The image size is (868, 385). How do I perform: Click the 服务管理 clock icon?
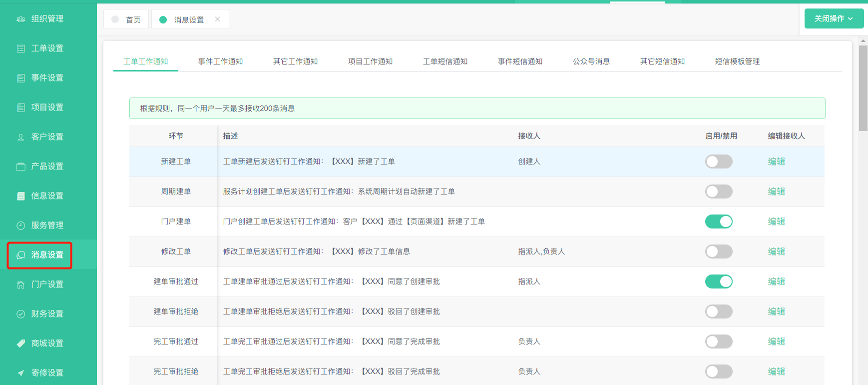[21, 225]
